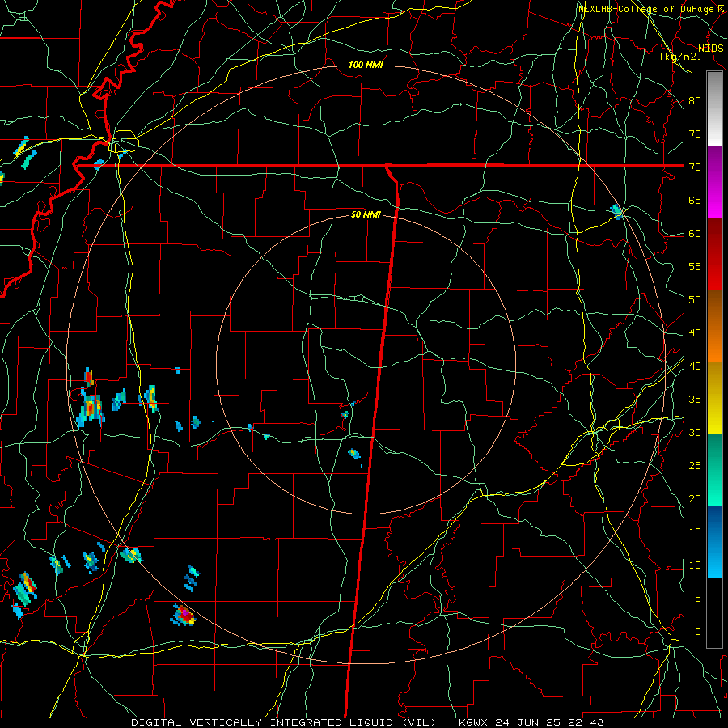Click the 40 value on the scale
The width and height of the screenshot is (728, 728).
[x=695, y=366]
